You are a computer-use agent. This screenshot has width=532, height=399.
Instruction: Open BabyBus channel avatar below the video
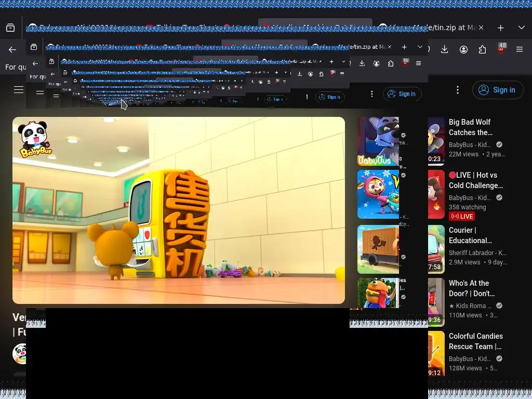19,353
